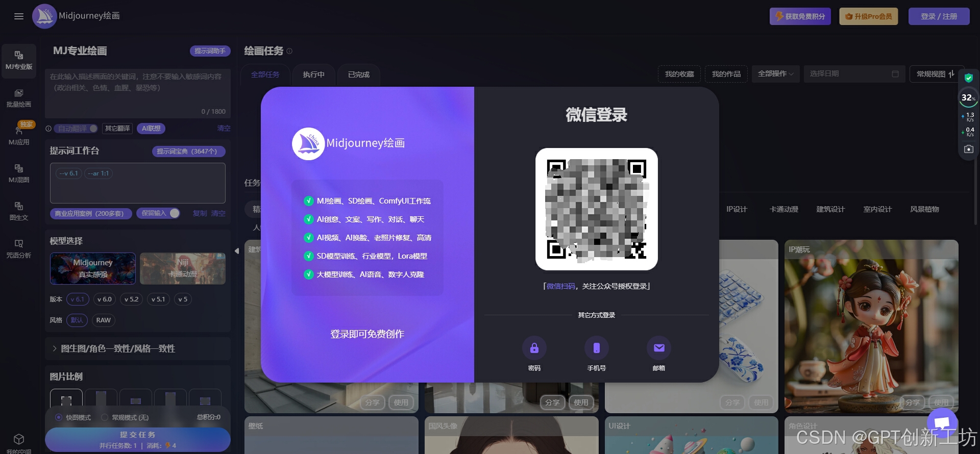Select the Niji 卡通动漫 model thumbnail
This screenshot has height=454, width=980.
click(183, 268)
